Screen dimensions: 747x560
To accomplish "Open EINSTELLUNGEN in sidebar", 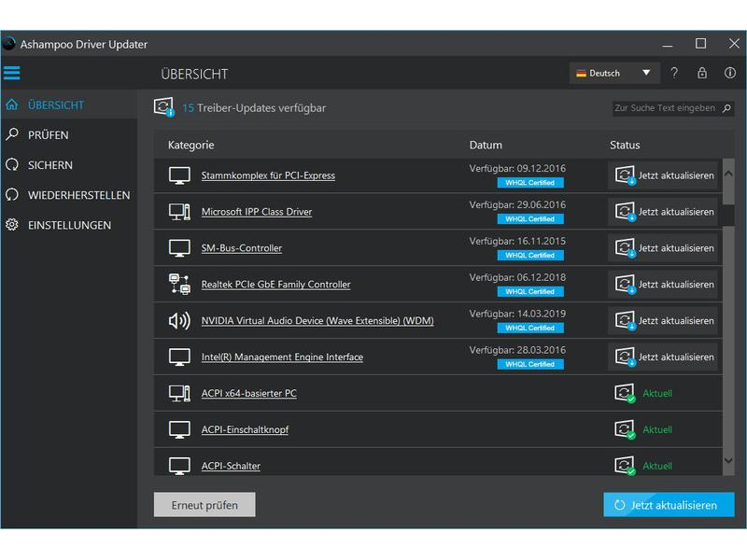I will pos(68,225).
